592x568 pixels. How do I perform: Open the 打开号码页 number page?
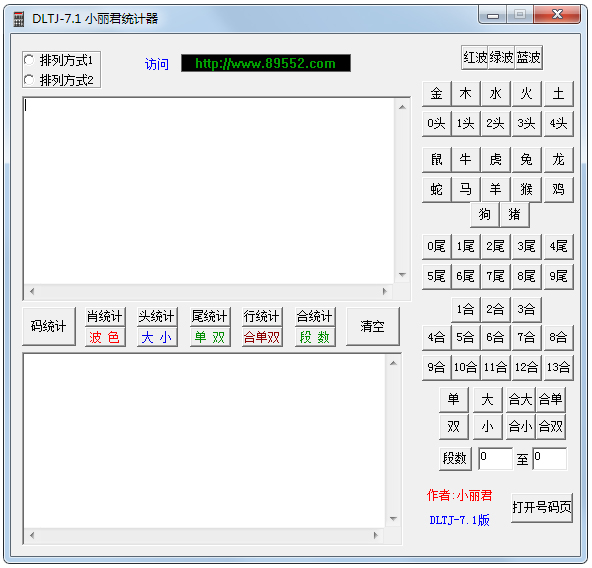(542, 508)
